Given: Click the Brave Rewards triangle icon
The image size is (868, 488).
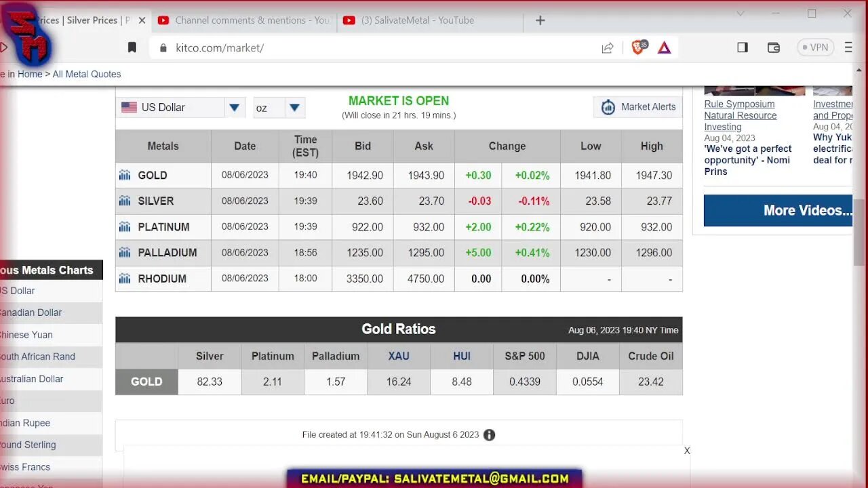Looking at the screenshot, I should click(x=665, y=47).
